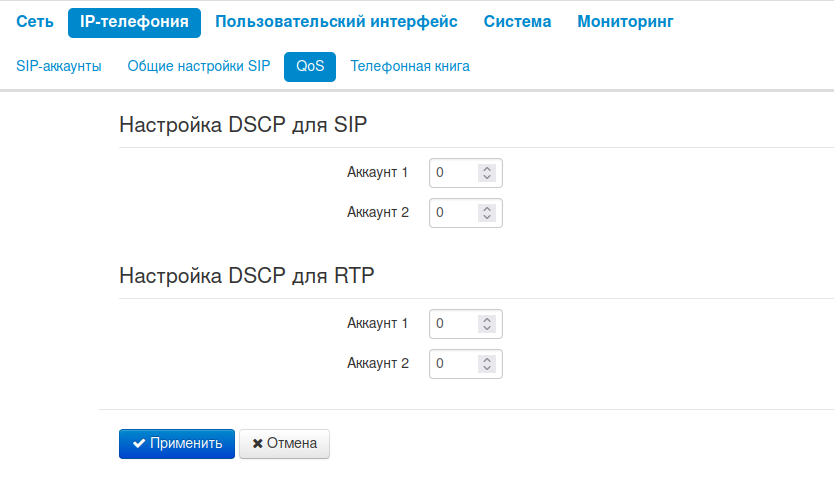The height and width of the screenshot is (482, 834).
Task: Decrement SIP Аккаунт 2 DSCP spinner arrow
Action: coord(487,217)
